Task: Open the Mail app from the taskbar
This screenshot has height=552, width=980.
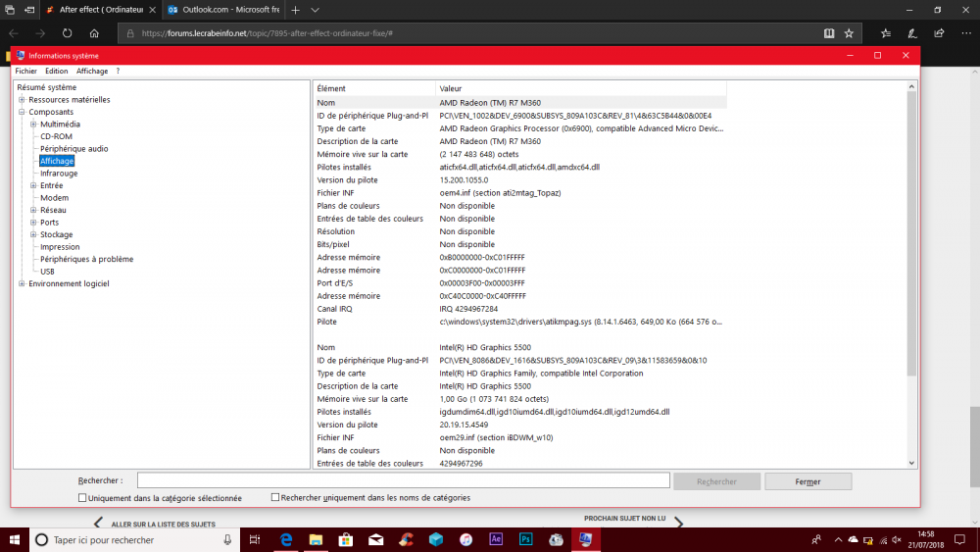Action: pos(375,539)
